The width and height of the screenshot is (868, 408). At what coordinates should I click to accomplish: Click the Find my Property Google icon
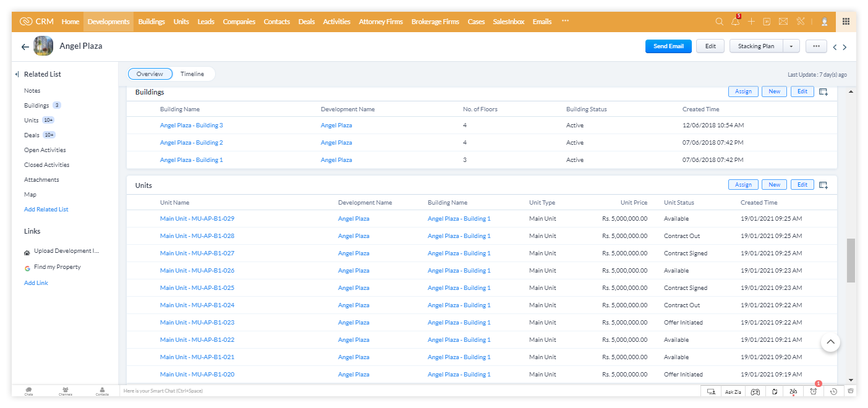point(27,268)
